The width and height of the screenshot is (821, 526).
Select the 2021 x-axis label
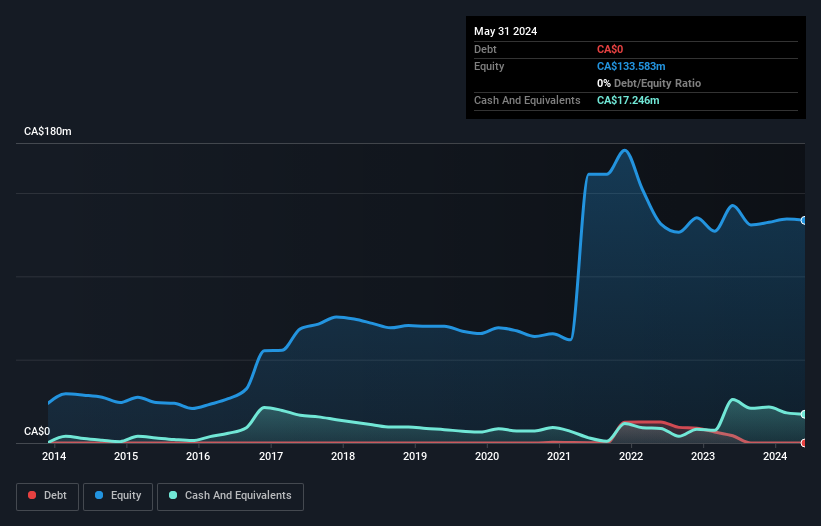click(x=559, y=456)
